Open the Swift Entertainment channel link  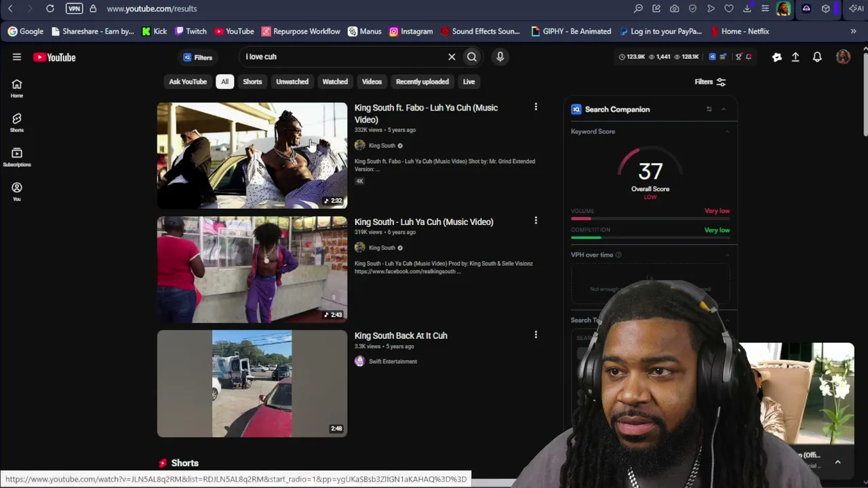click(x=393, y=362)
